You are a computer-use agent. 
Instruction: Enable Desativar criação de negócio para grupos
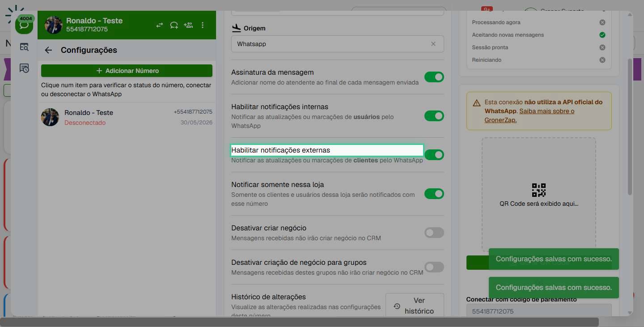click(434, 267)
